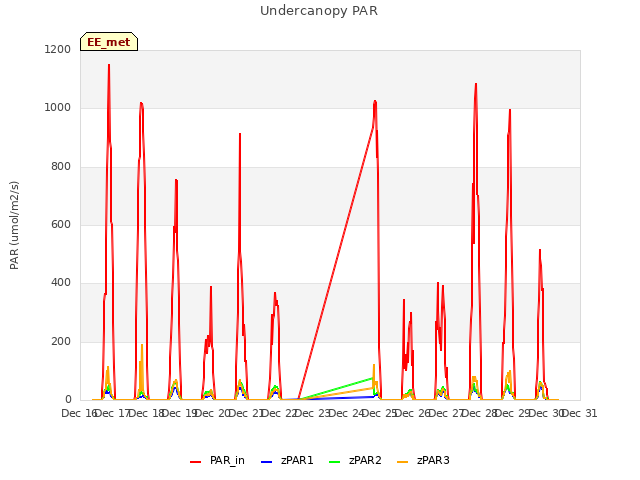Click the 200 y-axis tick label

pos(61,341)
